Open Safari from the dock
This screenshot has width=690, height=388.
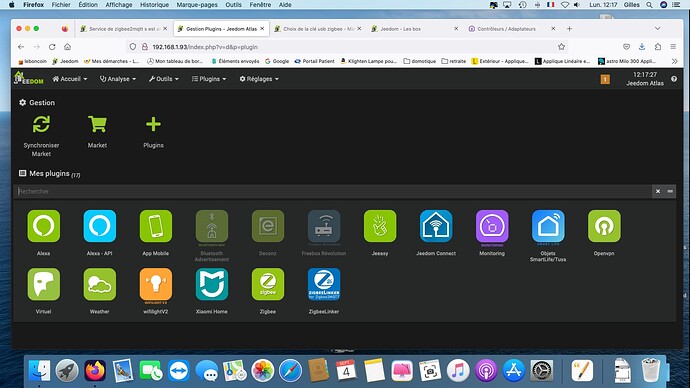click(x=290, y=370)
